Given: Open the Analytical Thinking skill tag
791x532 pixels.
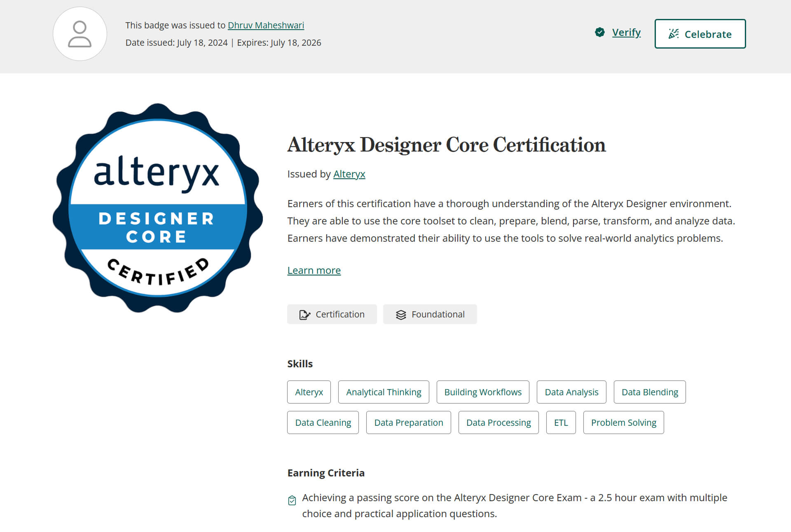Looking at the screenshot, I should (383, 392).
